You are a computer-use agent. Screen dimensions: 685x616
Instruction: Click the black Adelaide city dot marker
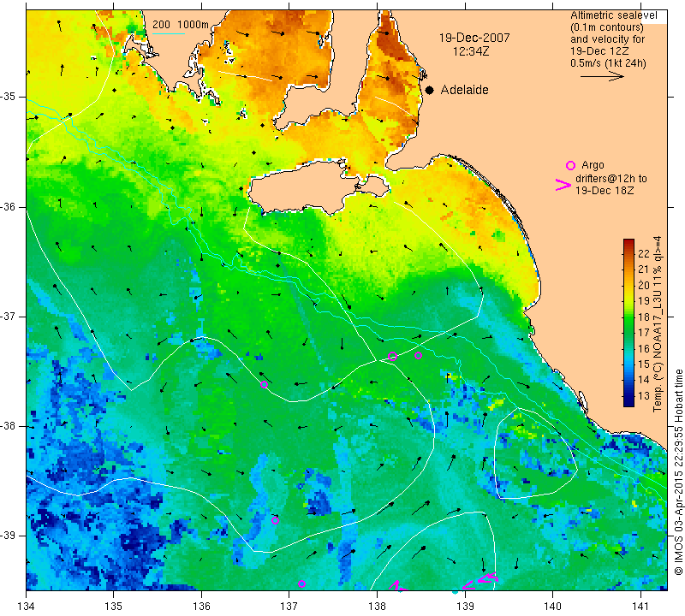pos(430,91)
